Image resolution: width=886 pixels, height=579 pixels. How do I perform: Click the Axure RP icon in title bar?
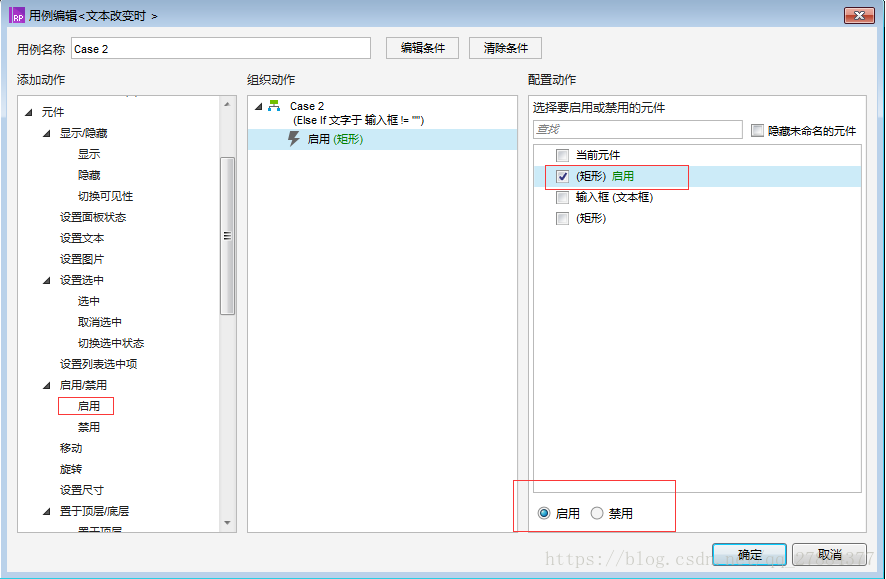click(x=17, y=15)
